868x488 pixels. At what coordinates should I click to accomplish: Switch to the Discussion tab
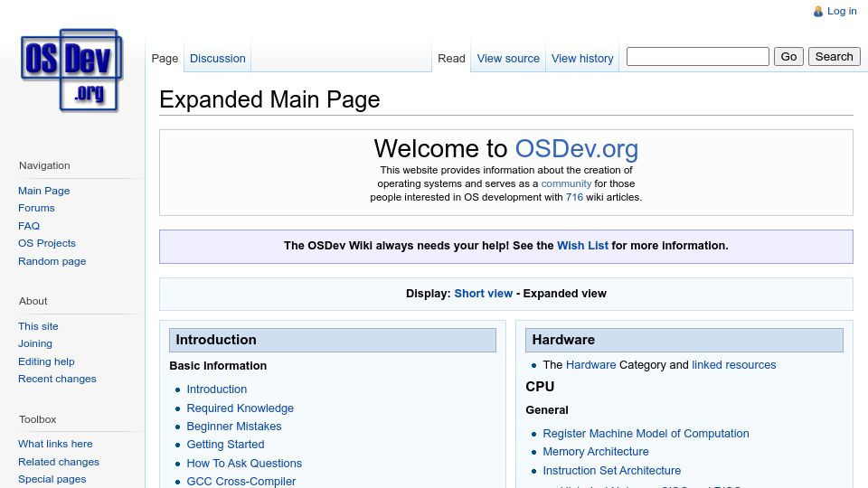click(218, 58)
